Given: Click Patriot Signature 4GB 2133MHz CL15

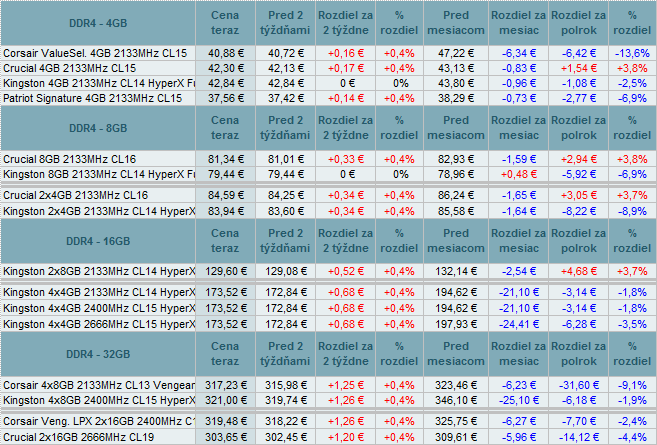Looking at the screenshot, I should pyautogui.click(x=93, y=98).
